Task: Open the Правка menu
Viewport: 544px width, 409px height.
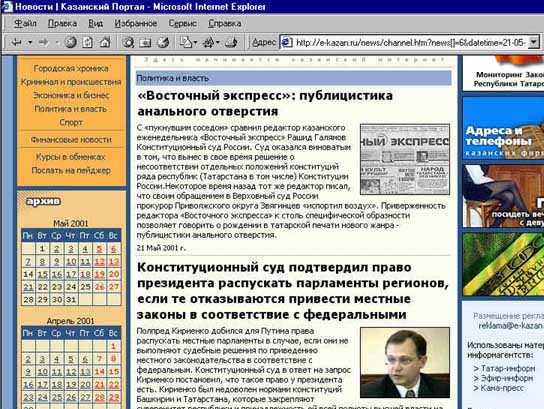Action: (62, 23)
